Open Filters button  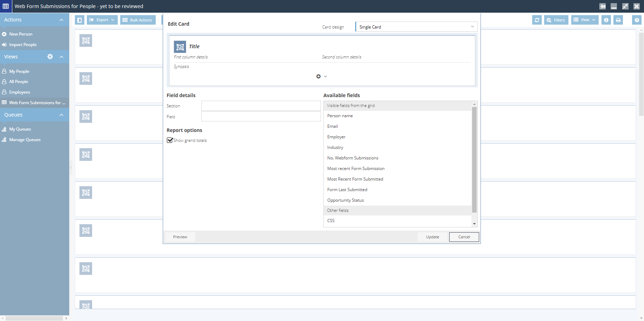[556, 20]
